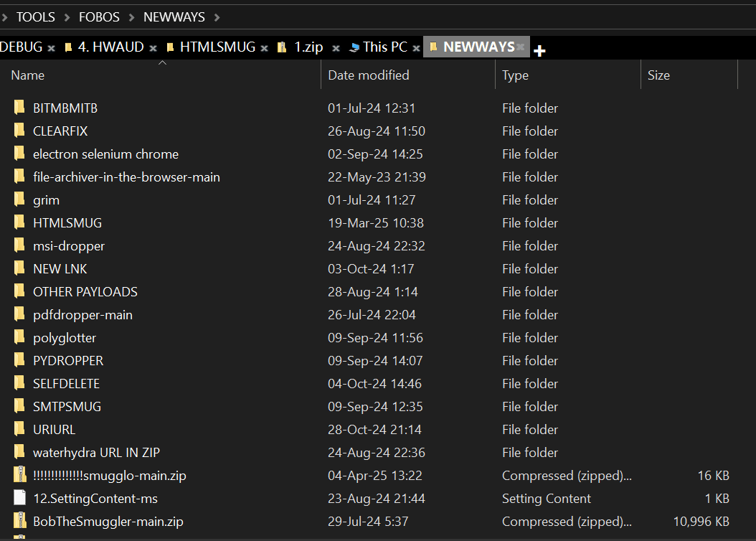The width and height of the screenshot is (756, 541).
Task: Select the file name 12.SettingContent-ms
Action: click(x=95, y=499)
